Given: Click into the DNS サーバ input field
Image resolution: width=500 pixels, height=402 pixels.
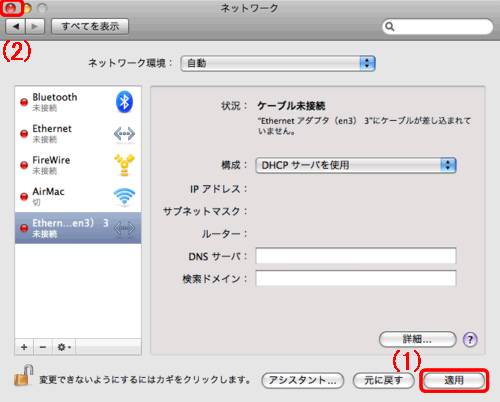Looking at the screenshot, I should [356, 256].
